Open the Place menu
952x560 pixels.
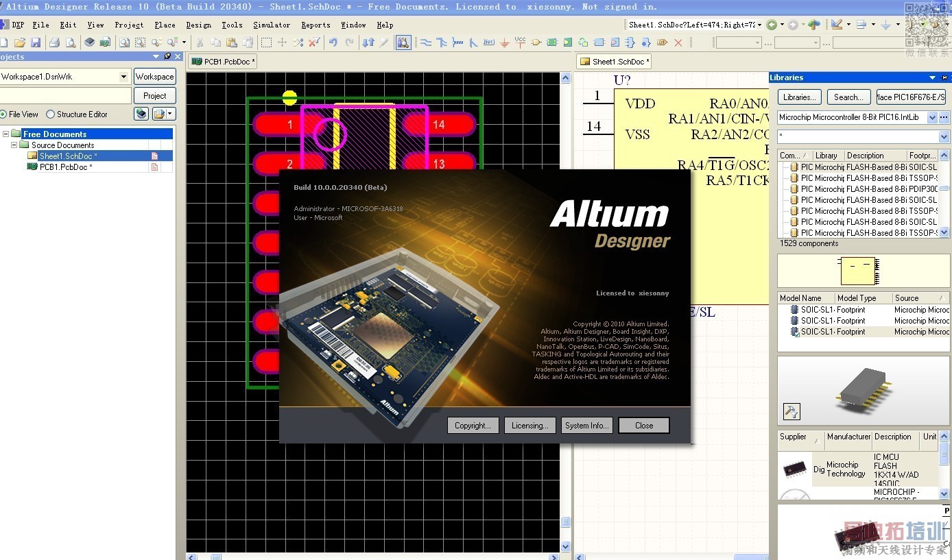click(165, 25)
